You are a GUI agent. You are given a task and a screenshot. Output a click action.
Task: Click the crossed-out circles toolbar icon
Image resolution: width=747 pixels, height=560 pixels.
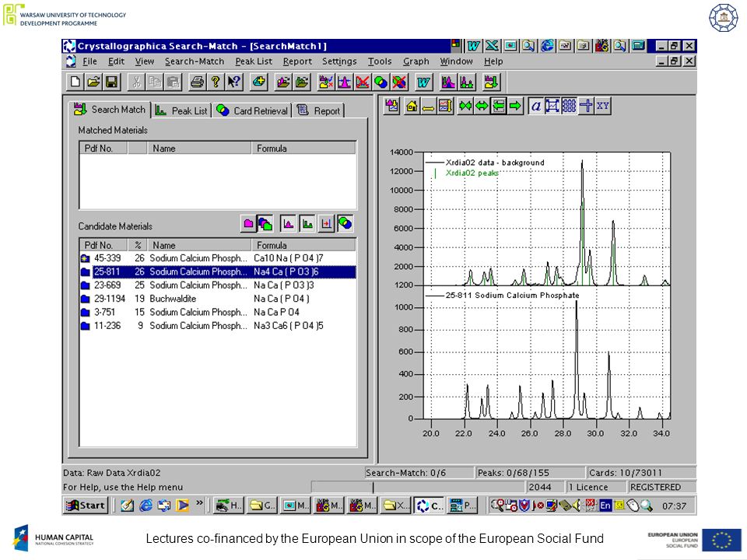coord(399,82)
